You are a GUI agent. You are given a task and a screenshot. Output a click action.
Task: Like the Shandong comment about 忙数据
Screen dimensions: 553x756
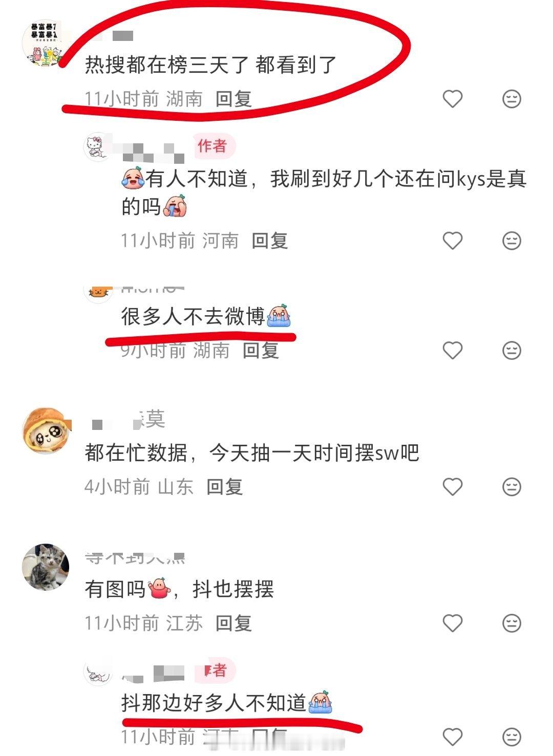[453, 486]
